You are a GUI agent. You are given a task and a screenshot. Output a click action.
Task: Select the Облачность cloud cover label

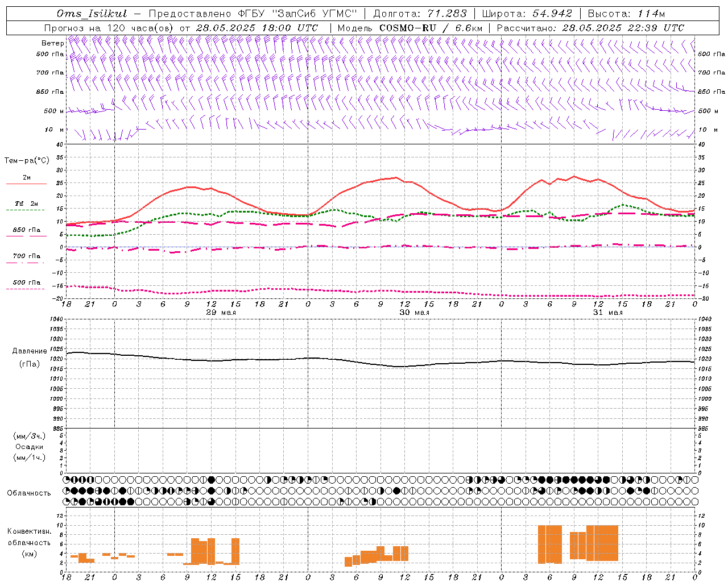pos(29,493)
